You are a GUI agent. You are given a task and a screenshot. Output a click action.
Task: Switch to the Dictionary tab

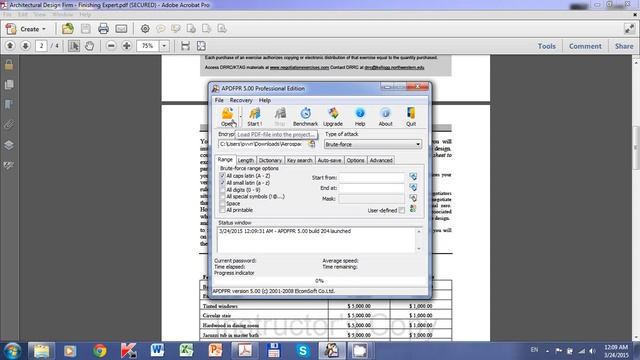270,160
